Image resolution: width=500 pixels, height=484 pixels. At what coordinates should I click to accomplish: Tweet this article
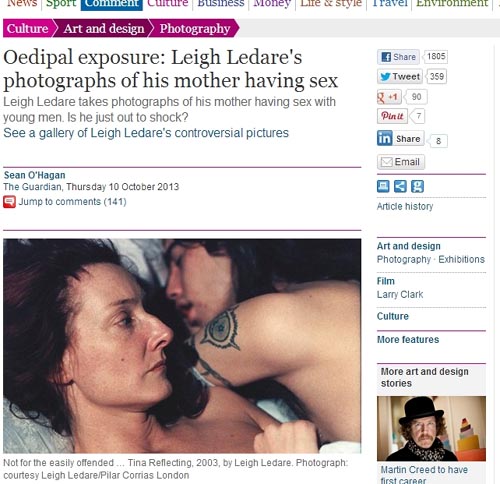pyautogui.click(x=400, y=77)
